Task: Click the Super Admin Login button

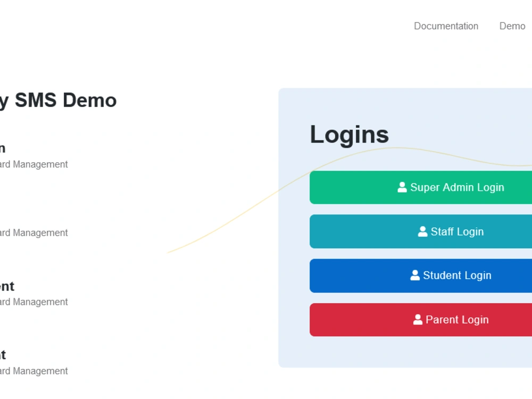Action: (421, 187)
